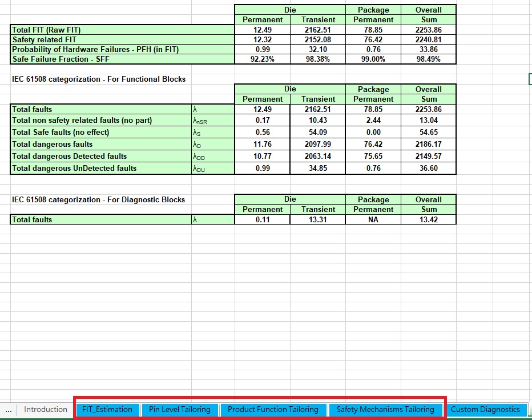Click the 13.31 transient total faults cell
This screenshot has width=532, height=420.
point(318,219)
